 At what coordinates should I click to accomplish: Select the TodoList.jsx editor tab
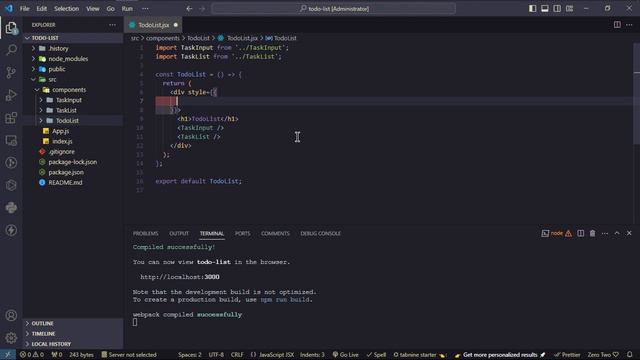coord(153,25)
